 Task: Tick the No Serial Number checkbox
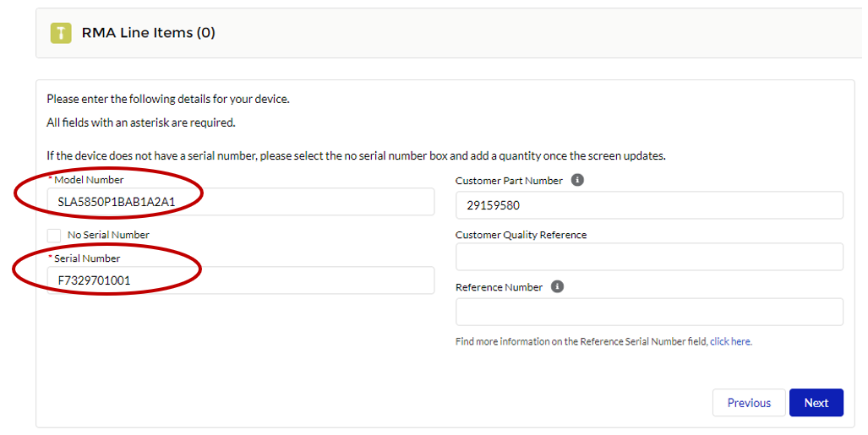coord(54,235)
